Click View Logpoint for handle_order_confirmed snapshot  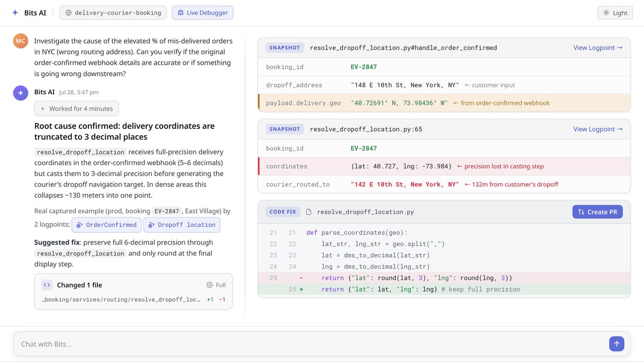pos(598,47)
